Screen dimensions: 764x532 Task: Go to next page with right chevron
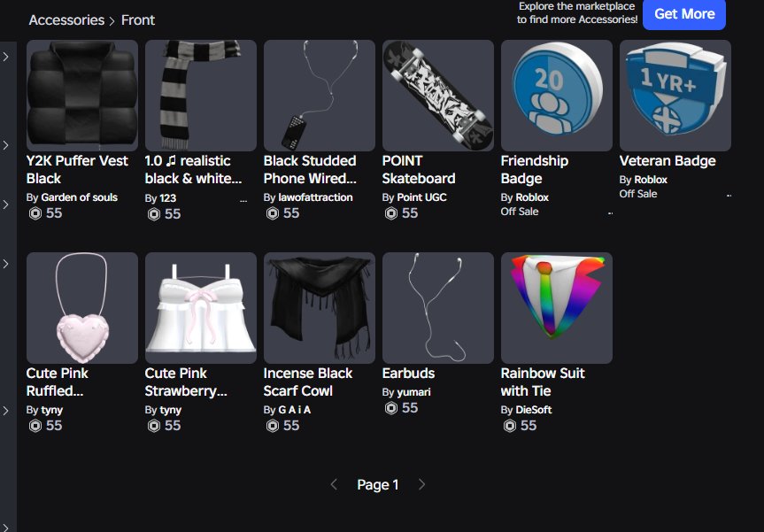click(x=422, y=484)
